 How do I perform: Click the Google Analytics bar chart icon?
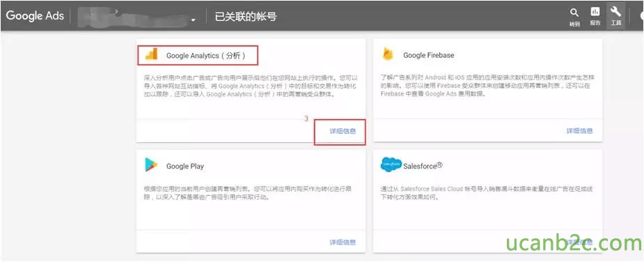click(151, 55)
